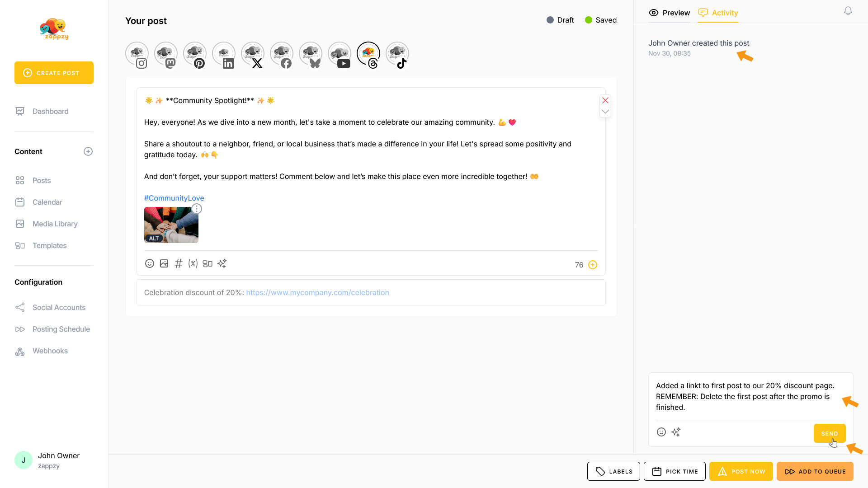The width and height of the screenshot is (868, 488).
Task: Collapse the post with the chevron arrow
Action: [605, 112]
